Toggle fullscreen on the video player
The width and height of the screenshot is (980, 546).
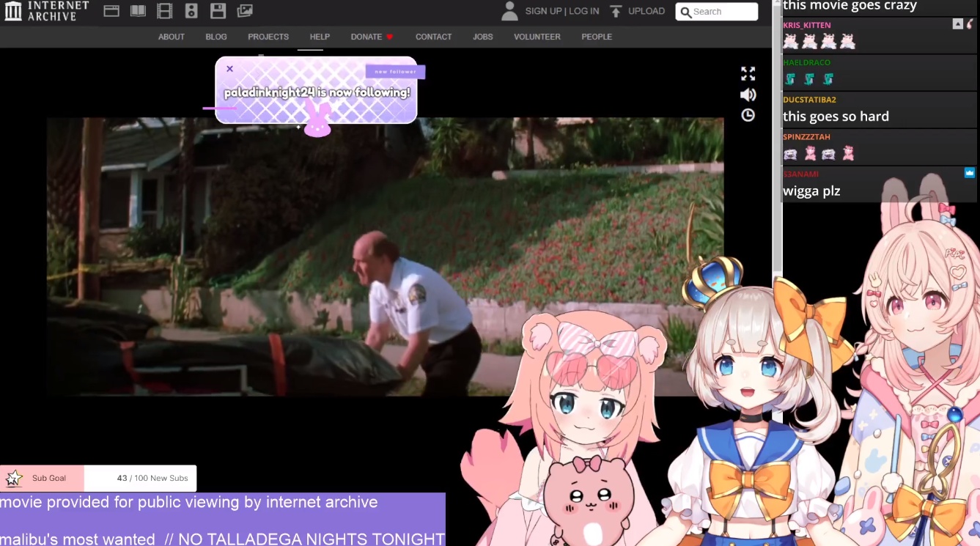tap(748, 74)
